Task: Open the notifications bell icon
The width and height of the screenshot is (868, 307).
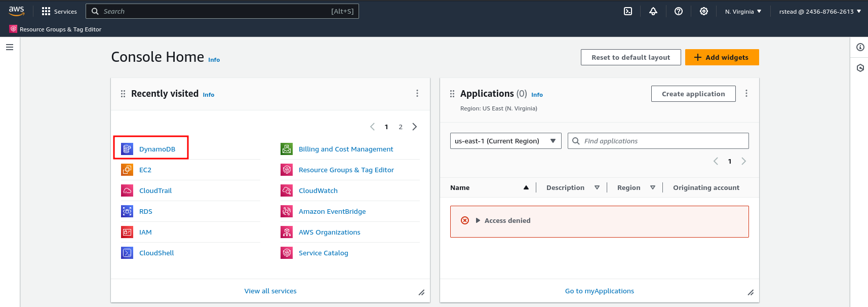Action: (x=653, y=11)
